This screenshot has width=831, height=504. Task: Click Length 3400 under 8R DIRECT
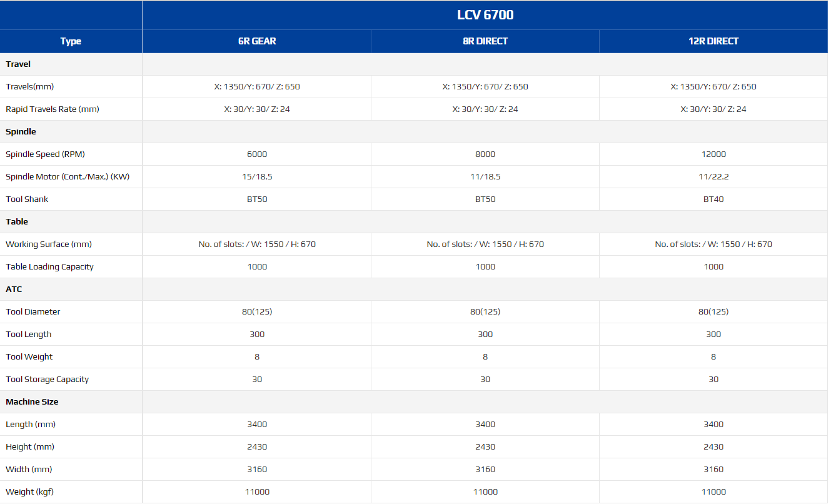pos(485,424)
